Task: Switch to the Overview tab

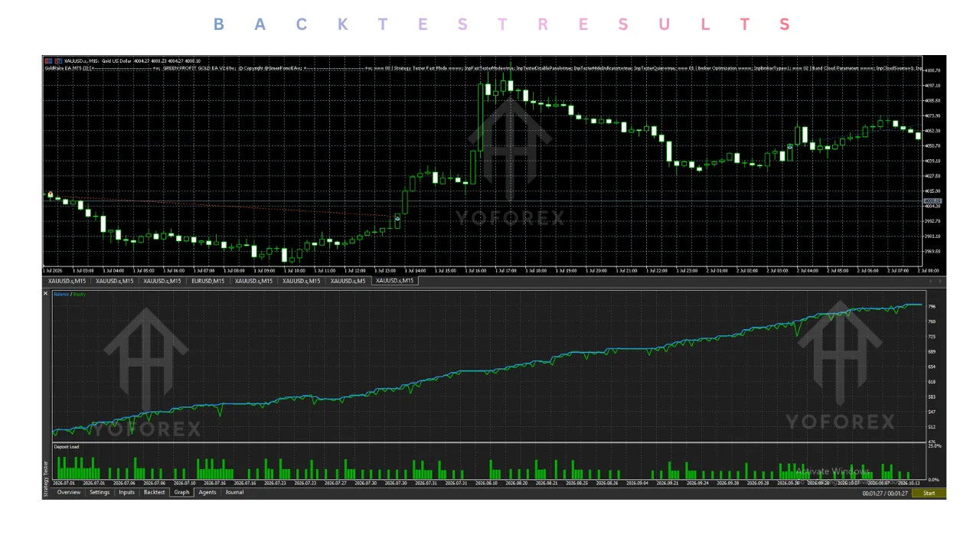Action: coord(68,493)
